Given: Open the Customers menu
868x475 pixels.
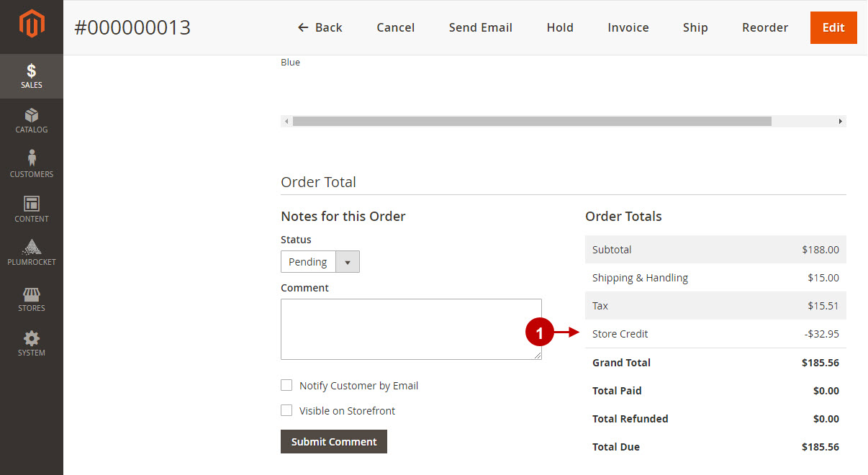Looking at the screenshot, I should click(x=32, y=165).
